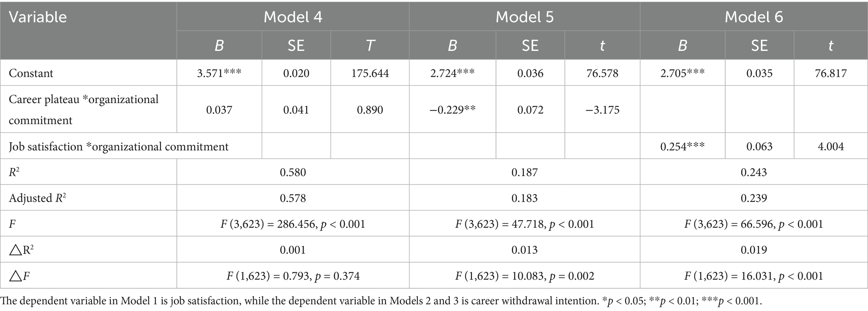Click the Adjusted R² value 0.183
Viewport: 868px width, 311px height.
point(524,198)
